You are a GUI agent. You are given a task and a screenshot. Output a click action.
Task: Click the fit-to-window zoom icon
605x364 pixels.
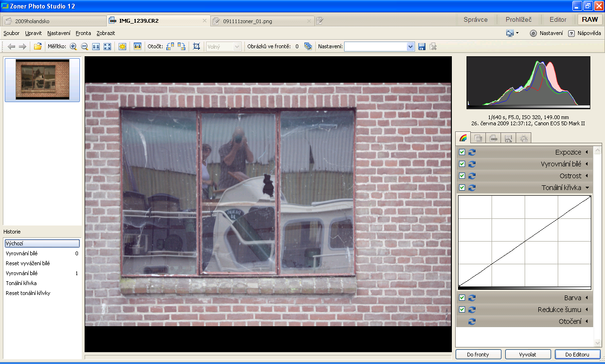[x=107, y=46]
